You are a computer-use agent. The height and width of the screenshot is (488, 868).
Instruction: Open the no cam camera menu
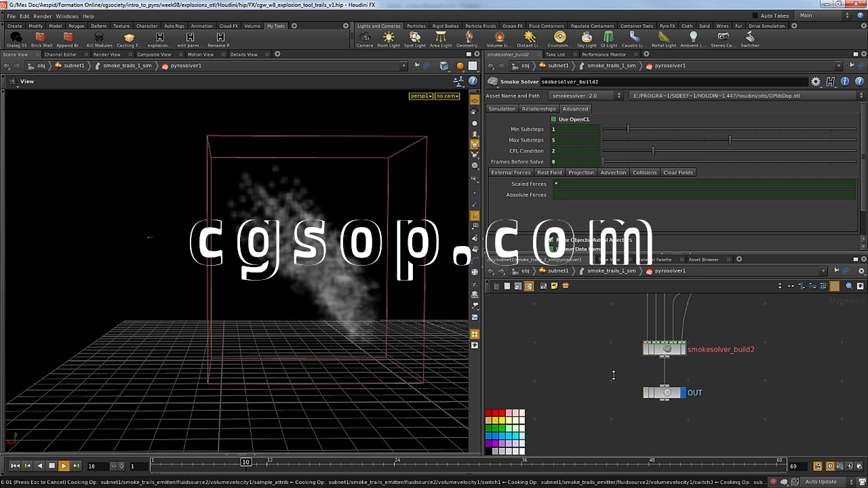point(448,96)
